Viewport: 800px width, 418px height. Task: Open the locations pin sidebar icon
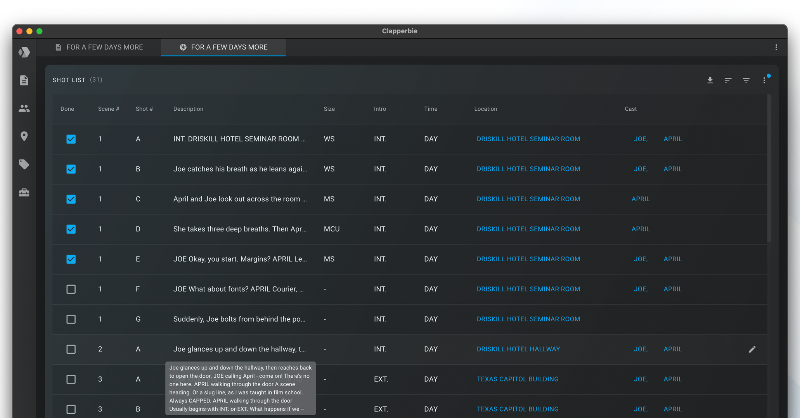pos(24,136)
